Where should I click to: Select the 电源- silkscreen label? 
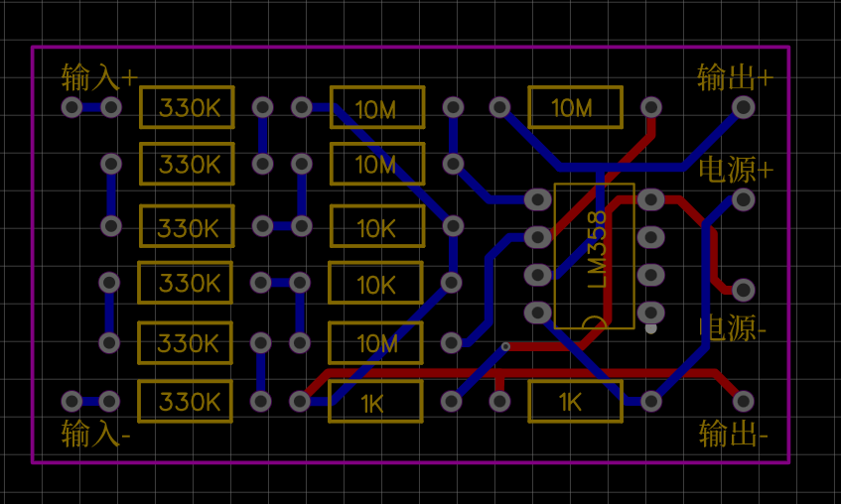[733, 327]
